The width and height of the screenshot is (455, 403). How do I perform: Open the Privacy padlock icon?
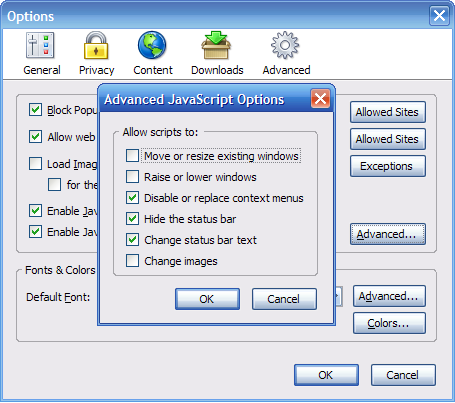coord(96,45)
